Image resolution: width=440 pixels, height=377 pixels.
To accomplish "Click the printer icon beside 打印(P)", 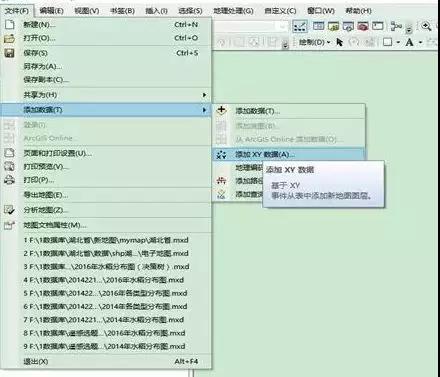I will [9, 180].
